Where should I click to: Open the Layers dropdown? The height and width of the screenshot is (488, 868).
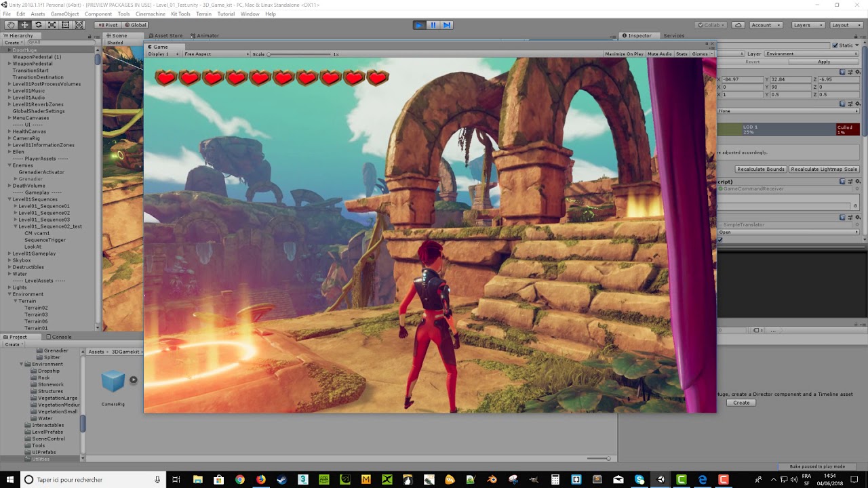808,25
